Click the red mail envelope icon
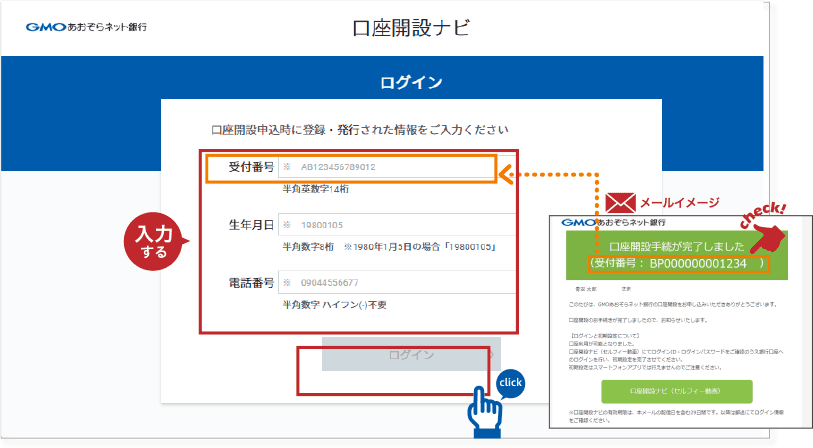The height and width of the screenshot is (448, 813). click(619, 201)
